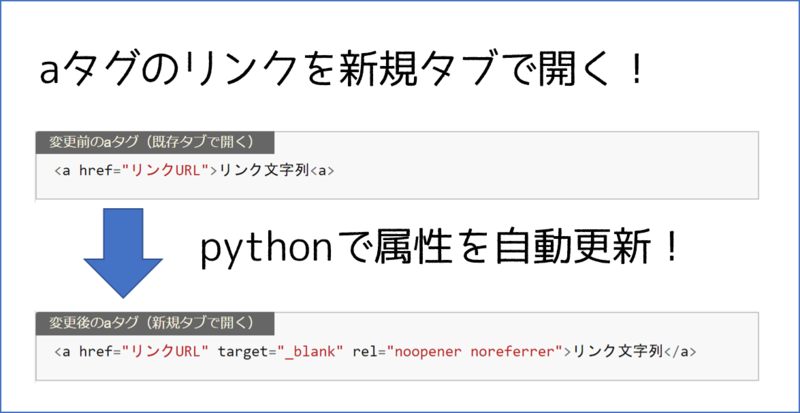The width and height of the screenshot is (800, 413).
Task: Click the code text rel="noopener noreferrer"
Action: click(x=457, y=352)
